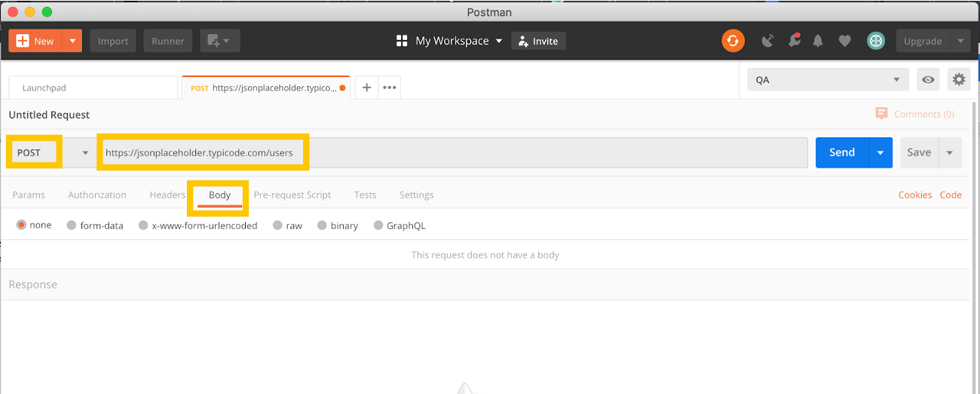Image resolution: width=980 pixels, height=394 pixels.
Task: Open the POST method dropdown
Action: (x=52, y=152)
